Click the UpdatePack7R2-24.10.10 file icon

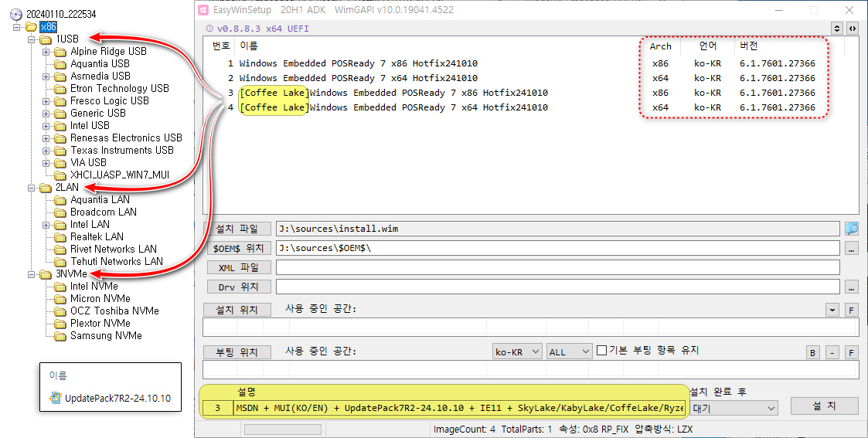coord(56,398)
